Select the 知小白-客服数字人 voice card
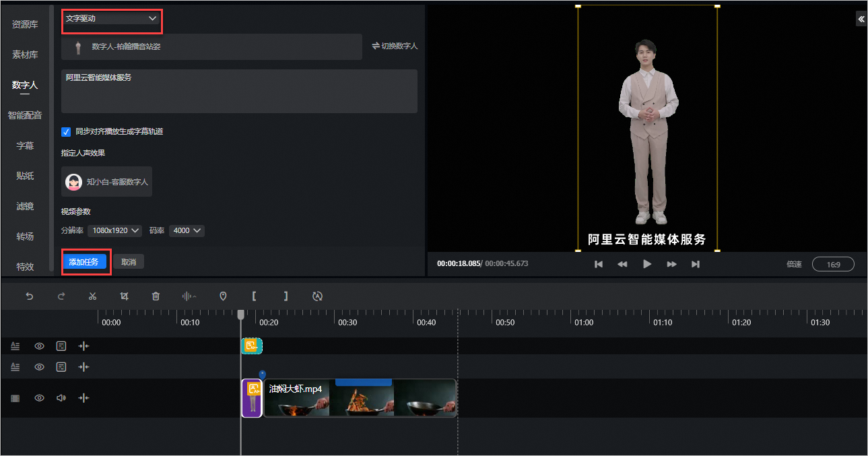Screen dimensions: 868x456 pos(106,182)
